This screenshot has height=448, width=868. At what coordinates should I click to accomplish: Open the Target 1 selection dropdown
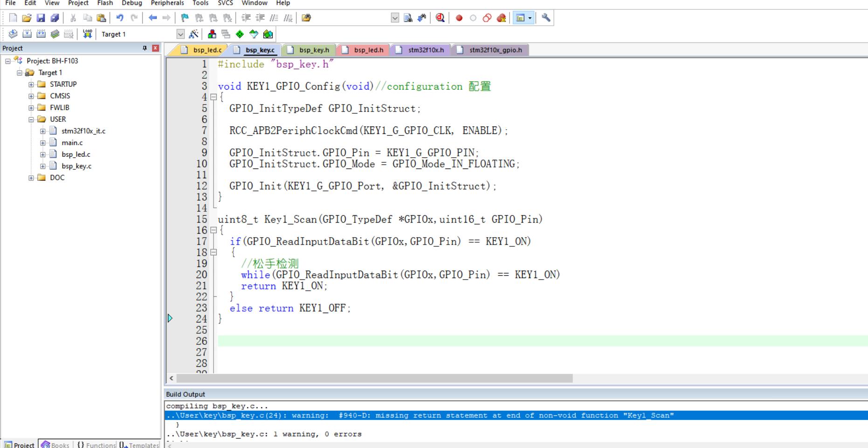click(x=180, y=34)
